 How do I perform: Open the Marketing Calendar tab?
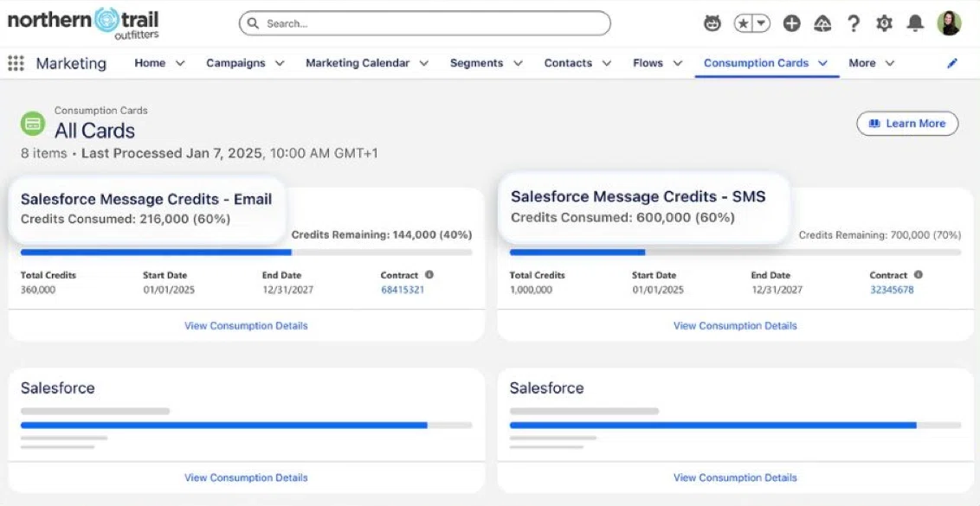pyautogui.click(x=358, y=63)
